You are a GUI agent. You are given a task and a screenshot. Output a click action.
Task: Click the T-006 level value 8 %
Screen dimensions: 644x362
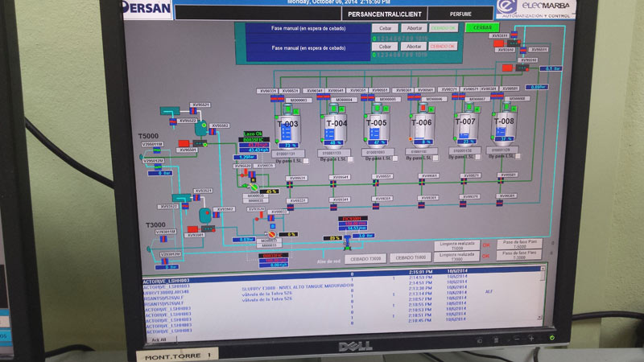tap(423, 142)
